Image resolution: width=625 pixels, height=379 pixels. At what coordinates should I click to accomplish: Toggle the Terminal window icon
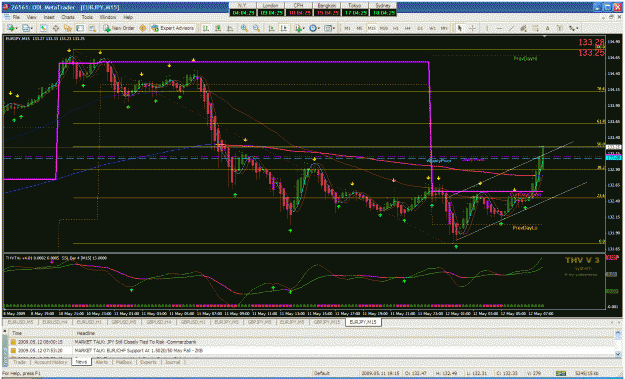tap(80, 28)
